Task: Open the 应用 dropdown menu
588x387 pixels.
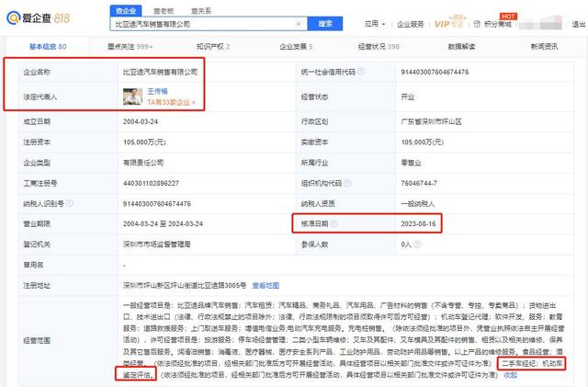Action: [375, 24]
